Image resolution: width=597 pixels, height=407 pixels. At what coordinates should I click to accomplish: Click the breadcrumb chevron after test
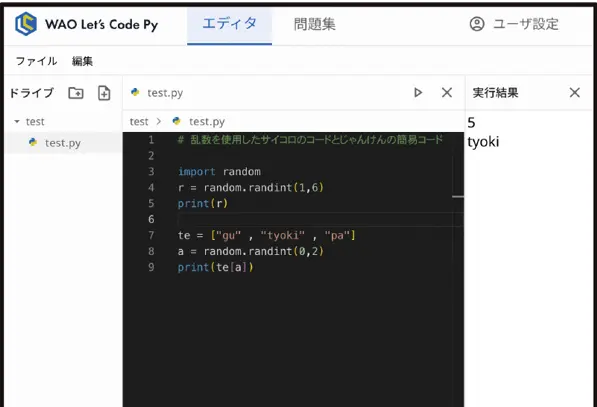point(158,121)
